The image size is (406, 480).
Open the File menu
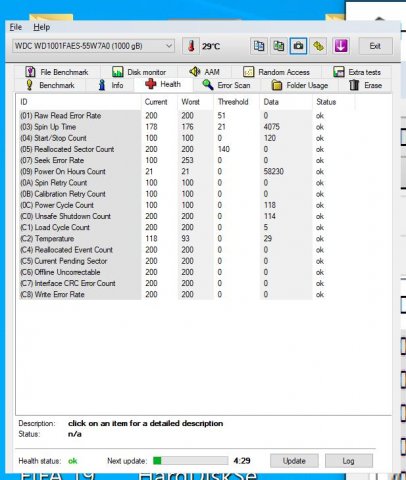click(x=16, y=27)
